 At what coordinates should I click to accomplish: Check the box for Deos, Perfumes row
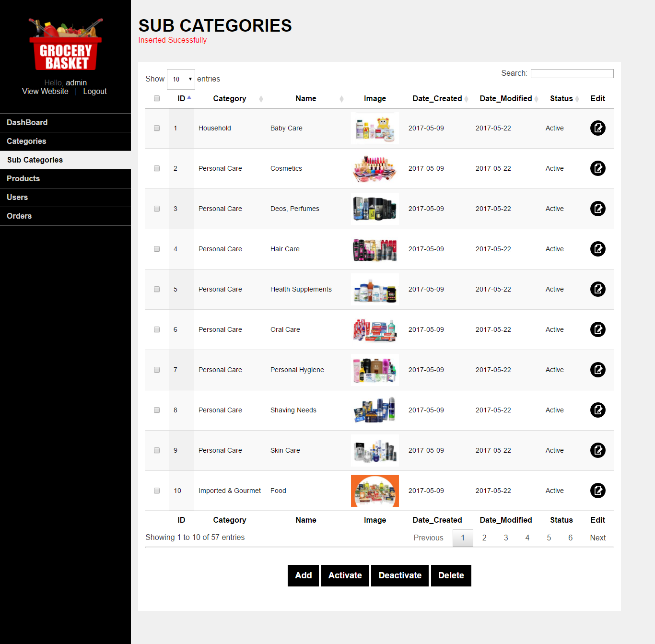click(157, 209)
